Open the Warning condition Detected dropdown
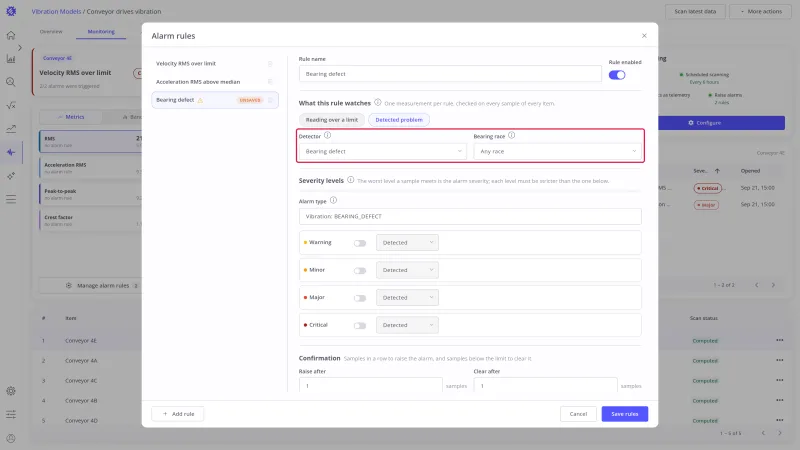Viewport: 800px width, 450px height. 407,243
